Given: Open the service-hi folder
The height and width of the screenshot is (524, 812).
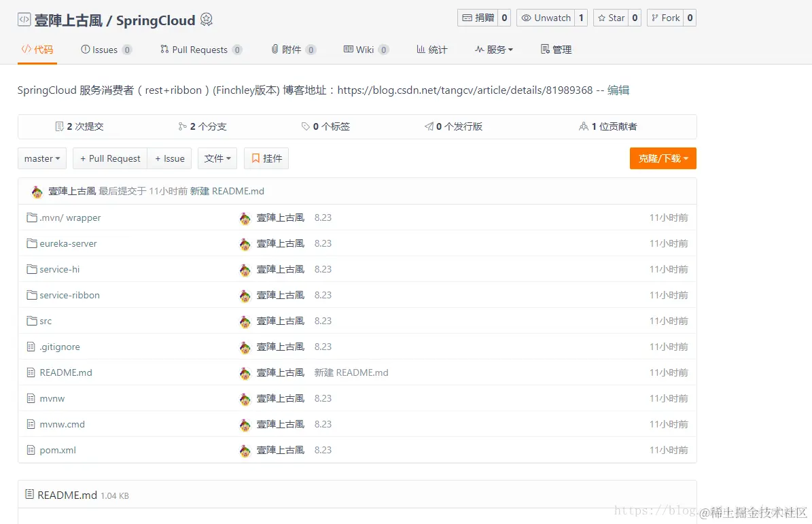Looking at the screenshot, I should click(60, 269).
